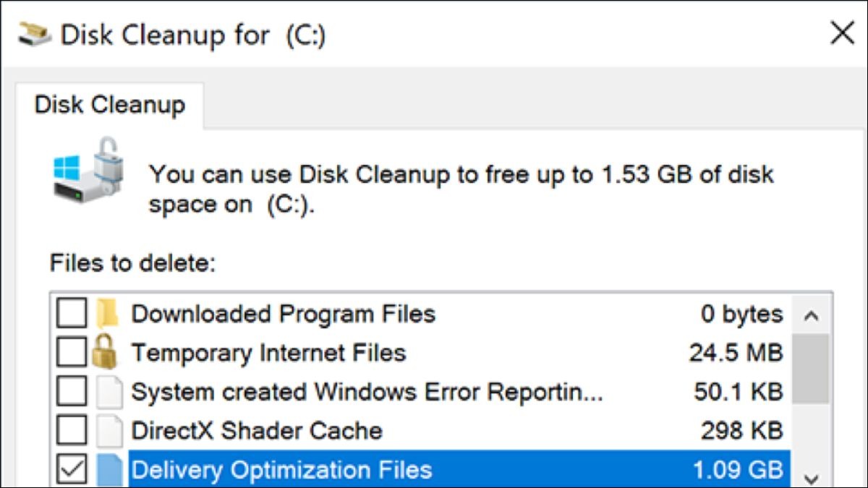
Task: Click the DirectX Shader Cache file icon
Action: coord(110,430)
